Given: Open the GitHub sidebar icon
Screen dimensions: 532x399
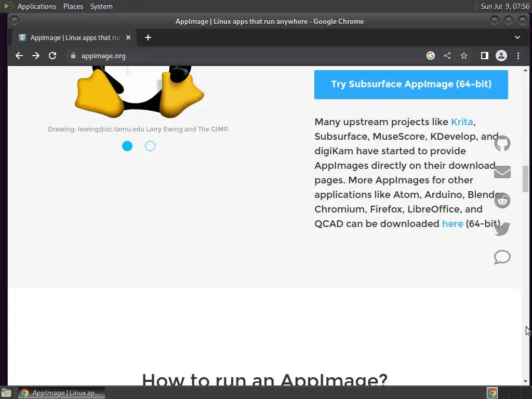Looking at the screenshot, I should [x=502, y=143].
